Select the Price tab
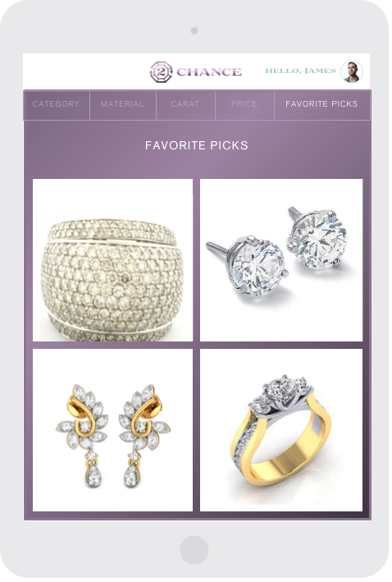Image resolution: width=392 pixels, height=582 pixels. [x=244, y=104]
